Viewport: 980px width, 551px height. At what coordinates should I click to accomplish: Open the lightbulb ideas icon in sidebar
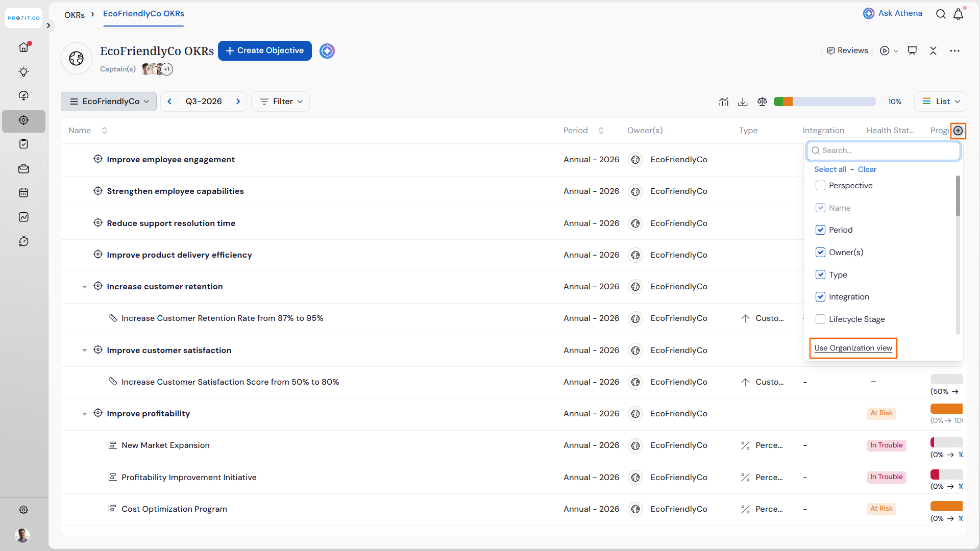pos(23,72)
